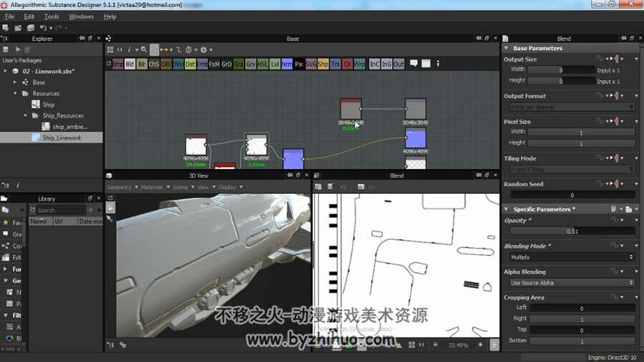644x362 pixels.
Task: Open the Edit menu
Action: pos(29,16)
